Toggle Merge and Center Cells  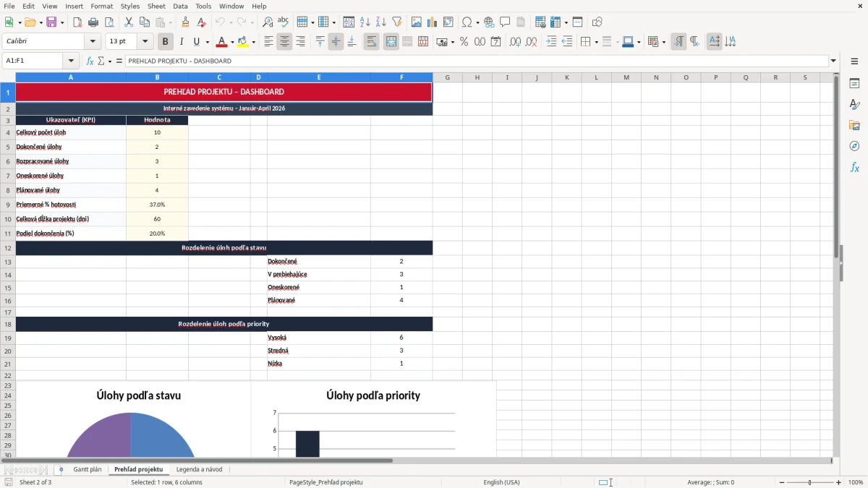[391, 42]
